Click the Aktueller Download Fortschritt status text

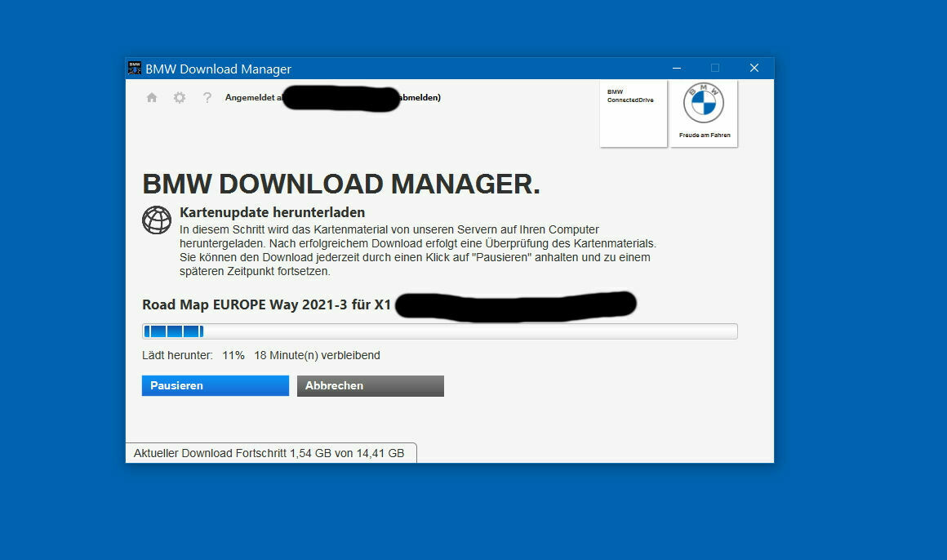point(269,452)
